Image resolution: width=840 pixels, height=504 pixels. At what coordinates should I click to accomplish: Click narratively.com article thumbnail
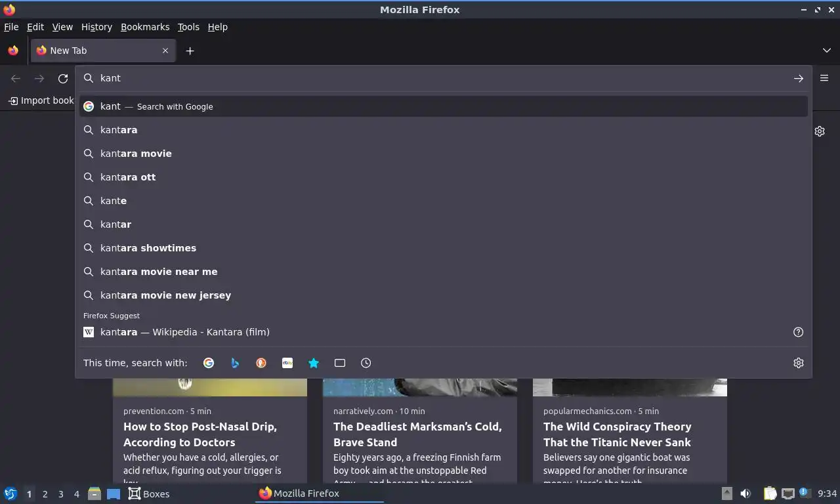click(420, 387)
